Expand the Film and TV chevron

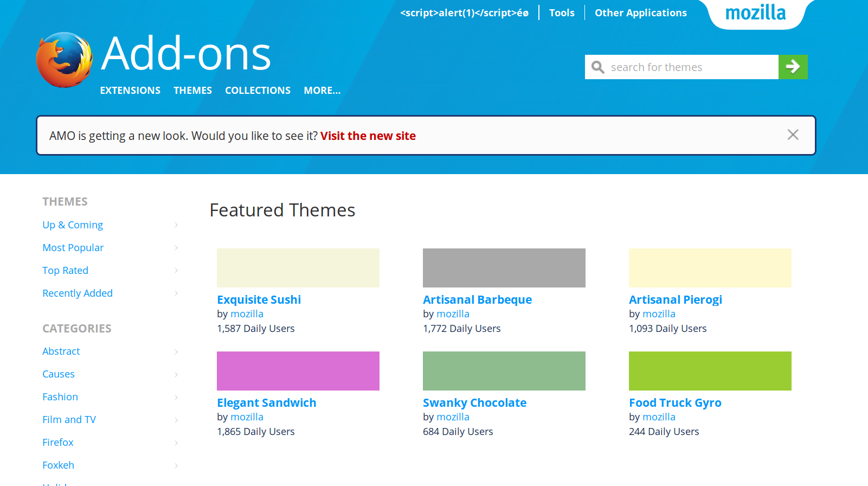coord(176,420)
